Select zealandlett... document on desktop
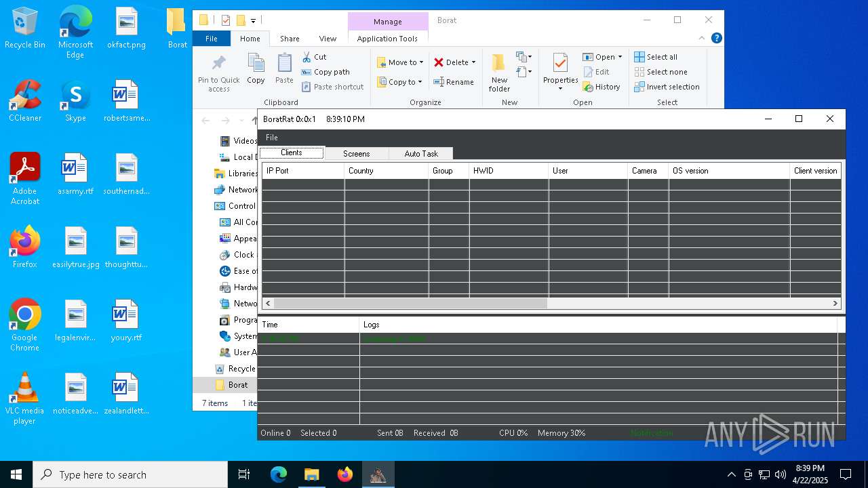868x488 pixels. (x=126, y=394)
